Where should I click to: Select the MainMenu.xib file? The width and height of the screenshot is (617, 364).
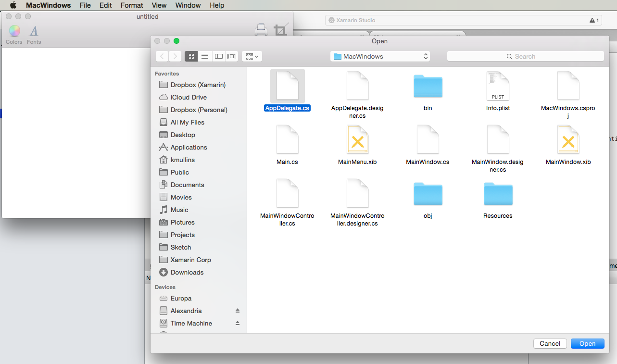pos(357,140)
